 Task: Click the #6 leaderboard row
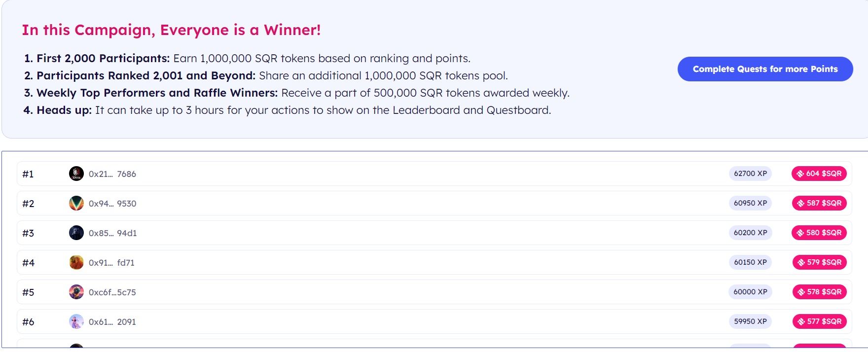434,321
